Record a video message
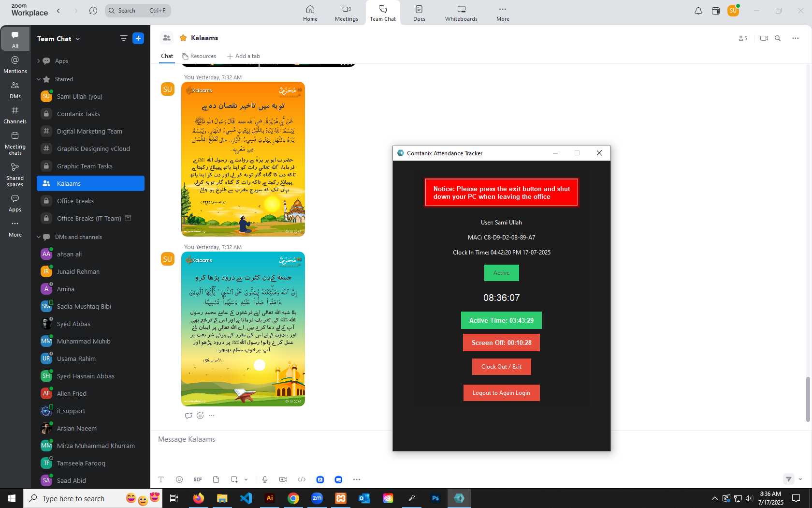Viewport: 812px width, 508px height. coord(283,479)
